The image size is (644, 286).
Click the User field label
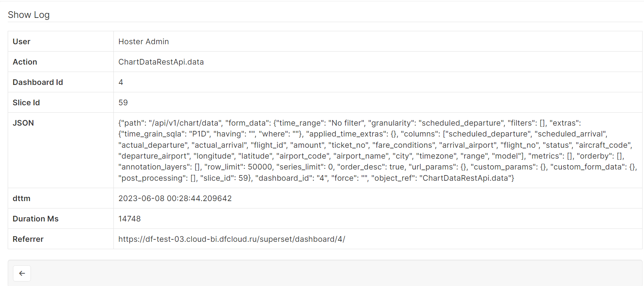pos(21,41)
